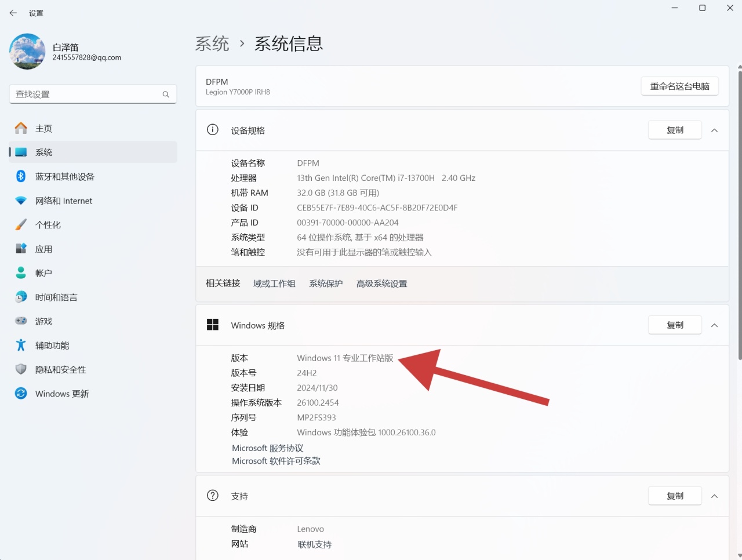Copy the 设备规格 details with 复制
This screenshot has width=742, height=560.
[675, 130]
